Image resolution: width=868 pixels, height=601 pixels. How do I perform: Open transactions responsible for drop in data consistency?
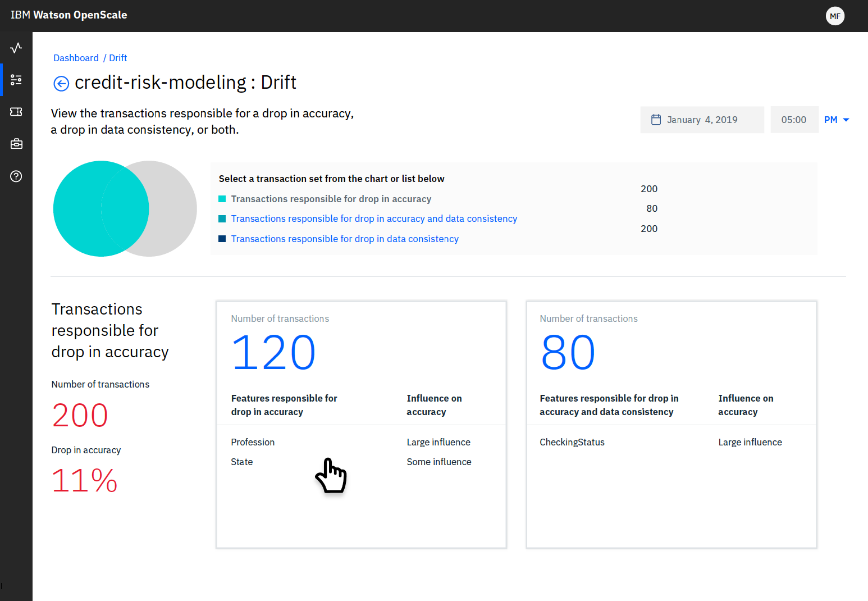point(345,238)
